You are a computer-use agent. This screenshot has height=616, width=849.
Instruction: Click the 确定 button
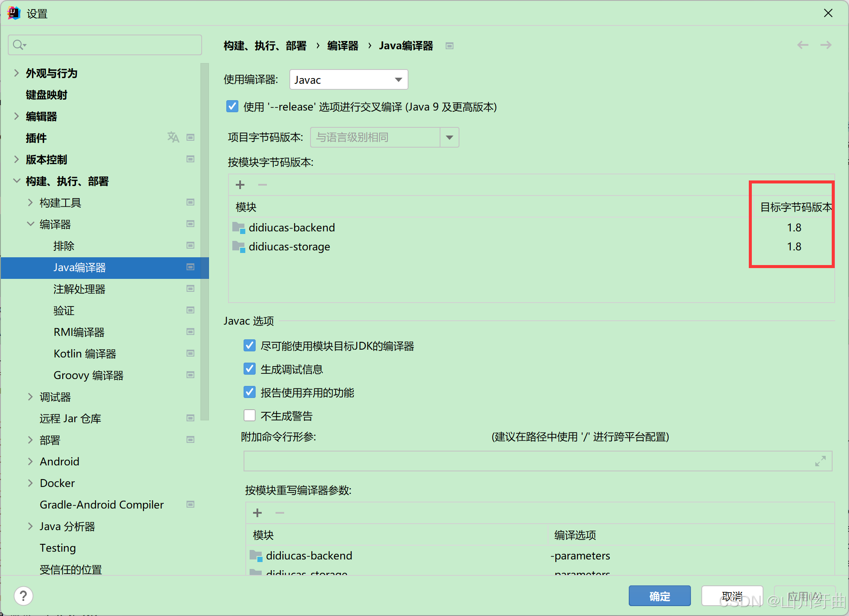point(659,596)
